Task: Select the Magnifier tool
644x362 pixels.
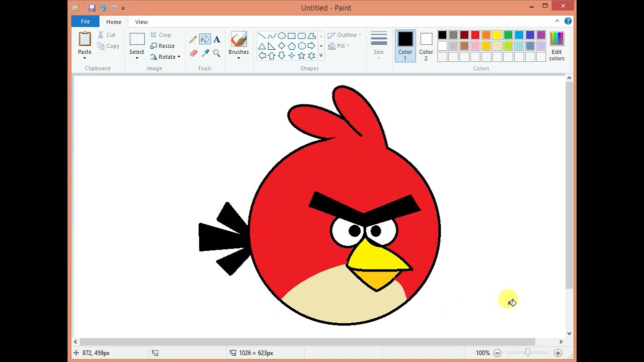Action: coord(217,53)
